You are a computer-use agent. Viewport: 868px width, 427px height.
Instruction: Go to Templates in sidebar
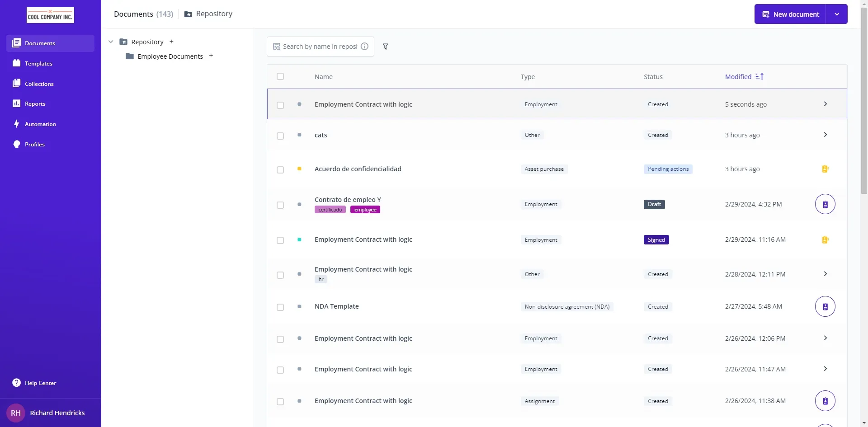tap(38, 63)
